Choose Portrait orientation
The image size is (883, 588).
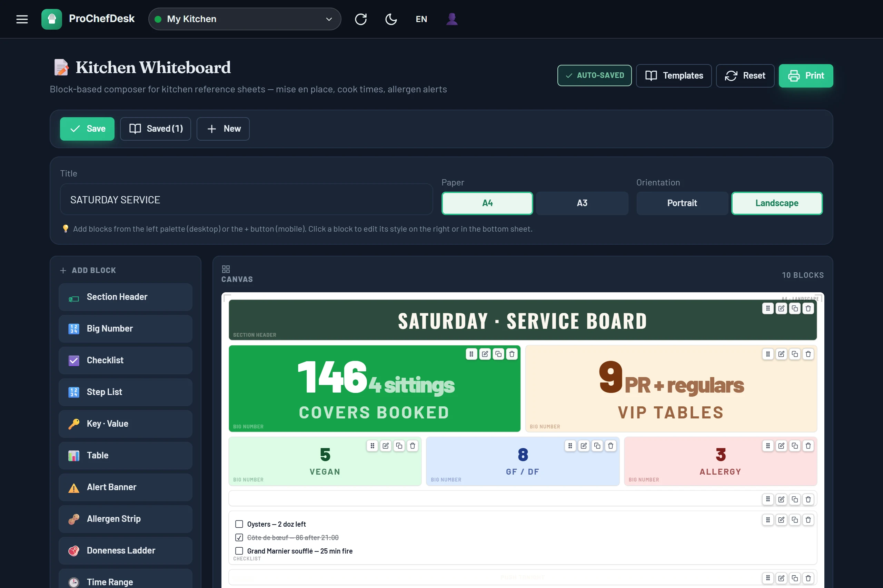coord(682,203)
